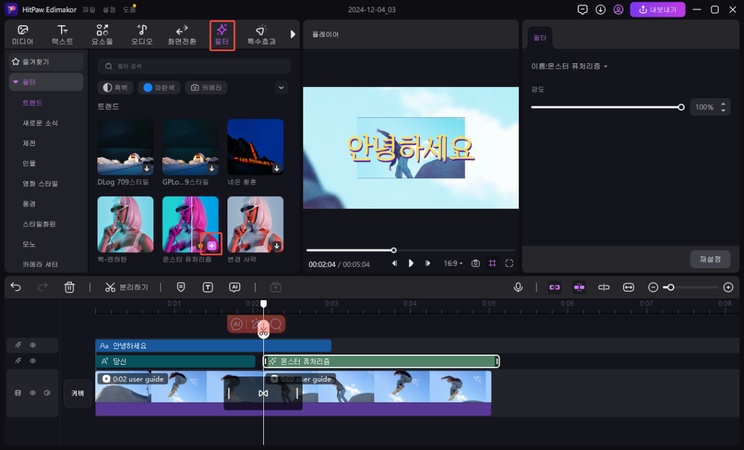Fit the timeline to the window width

point(628,287)
